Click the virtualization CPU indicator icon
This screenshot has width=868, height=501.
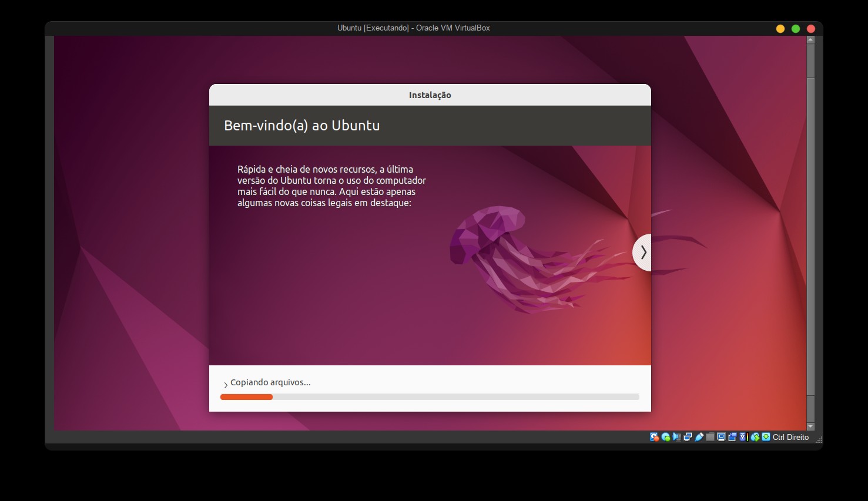tap(743, 437)
